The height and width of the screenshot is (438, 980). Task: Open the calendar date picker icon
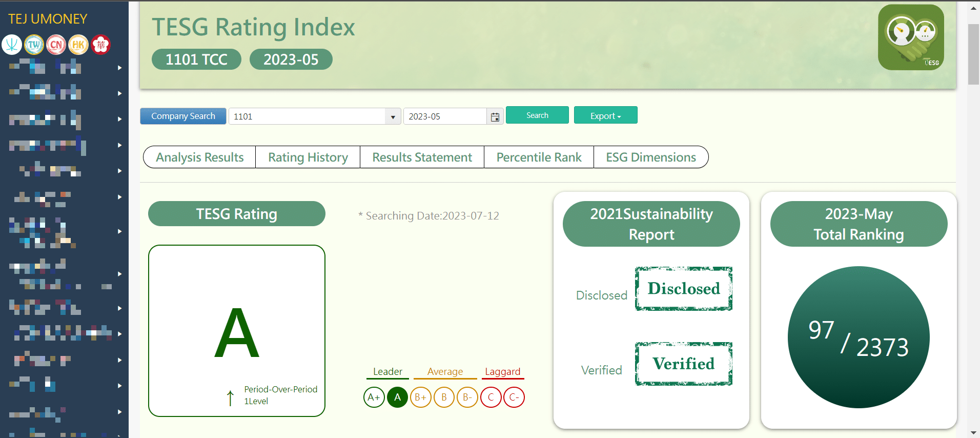point(495,117)
